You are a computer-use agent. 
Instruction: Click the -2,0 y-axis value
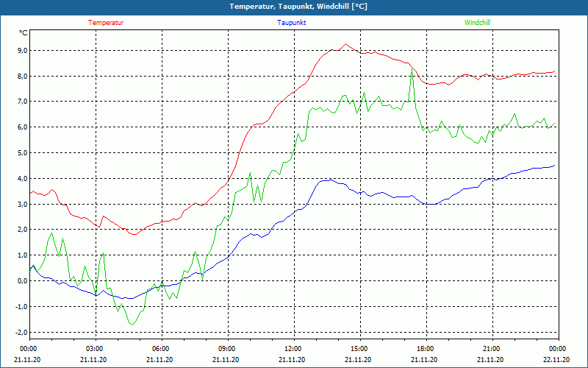click(21, 332)
